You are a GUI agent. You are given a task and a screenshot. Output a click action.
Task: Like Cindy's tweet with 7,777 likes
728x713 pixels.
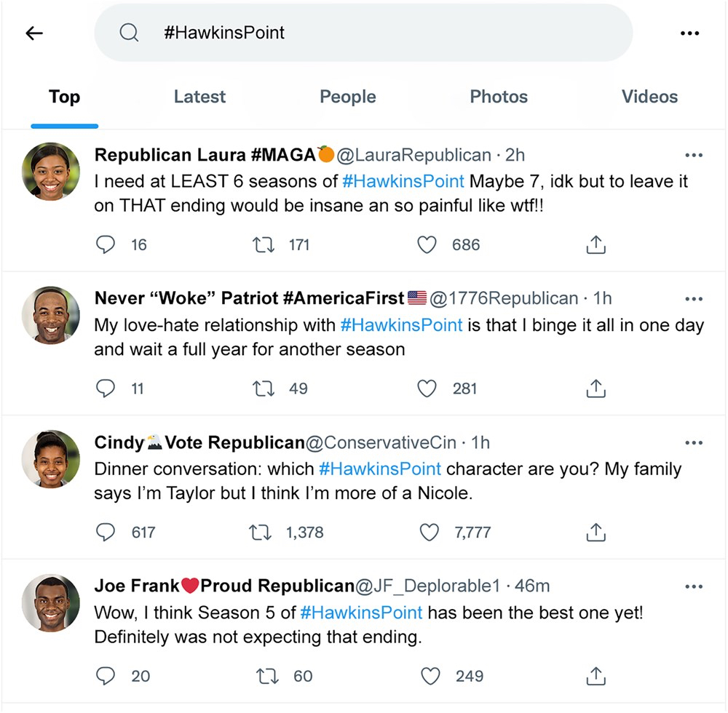[430, 533]
